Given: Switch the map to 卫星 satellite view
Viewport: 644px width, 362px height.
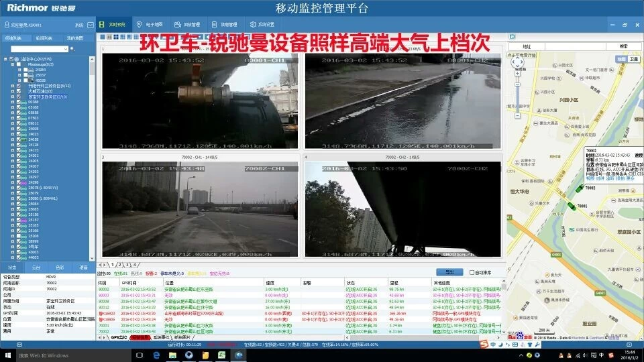Looking at the screenshot, I should [x=634, y=59].
